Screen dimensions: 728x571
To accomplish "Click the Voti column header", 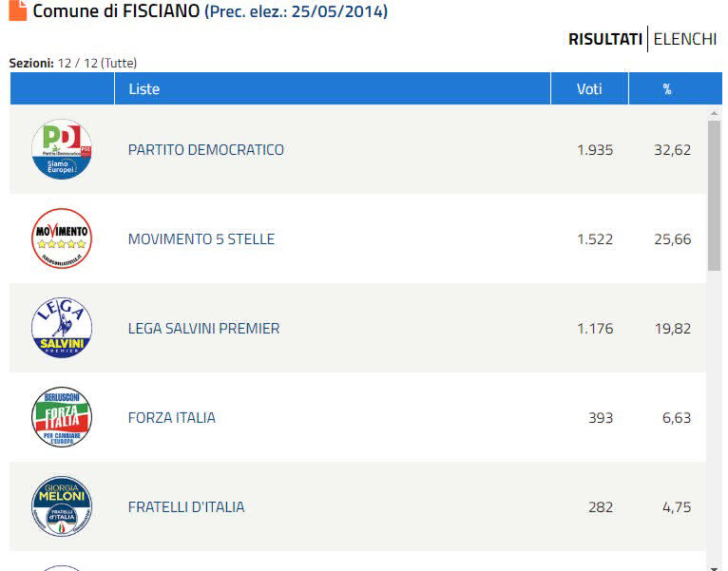I will click(589, 89).
